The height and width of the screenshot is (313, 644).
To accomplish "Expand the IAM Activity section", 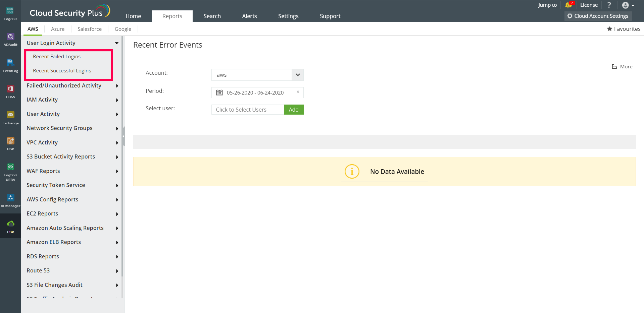I will tap(117, 100).
